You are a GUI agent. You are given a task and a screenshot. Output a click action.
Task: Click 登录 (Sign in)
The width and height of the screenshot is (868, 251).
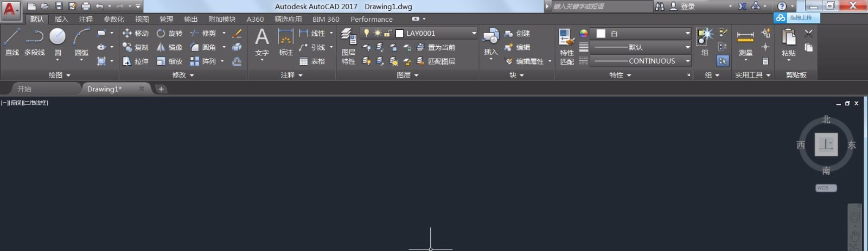(688, 7)
